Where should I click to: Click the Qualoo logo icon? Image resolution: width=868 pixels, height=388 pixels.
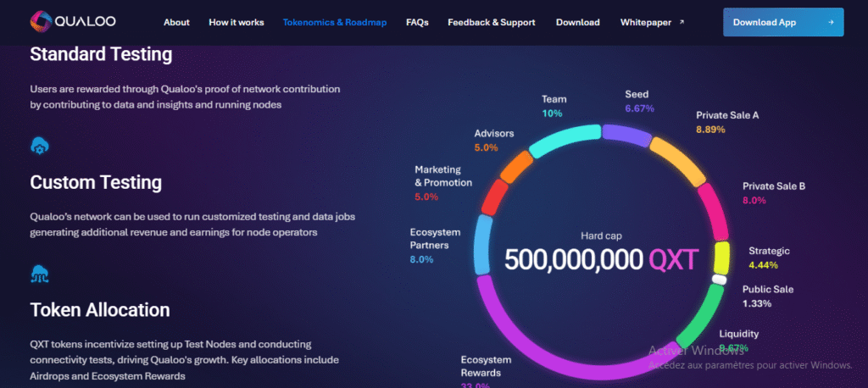point(38,21)
